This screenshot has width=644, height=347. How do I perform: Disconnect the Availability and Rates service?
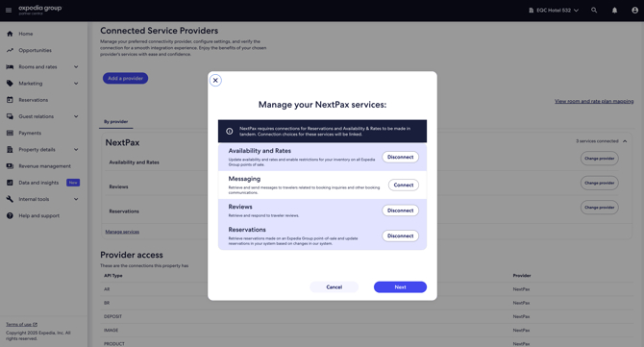pos(401,157)
